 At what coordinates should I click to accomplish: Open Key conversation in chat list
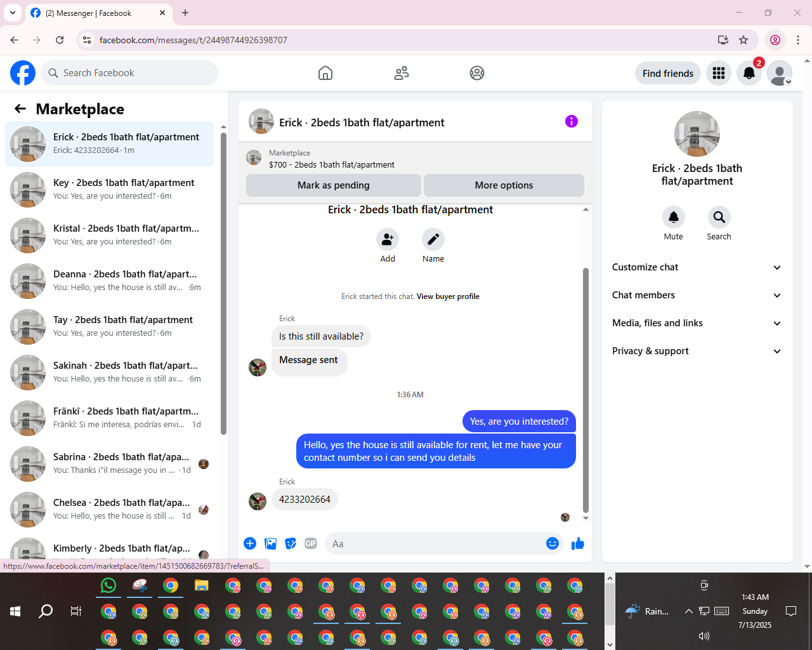[x=109, y=190]
